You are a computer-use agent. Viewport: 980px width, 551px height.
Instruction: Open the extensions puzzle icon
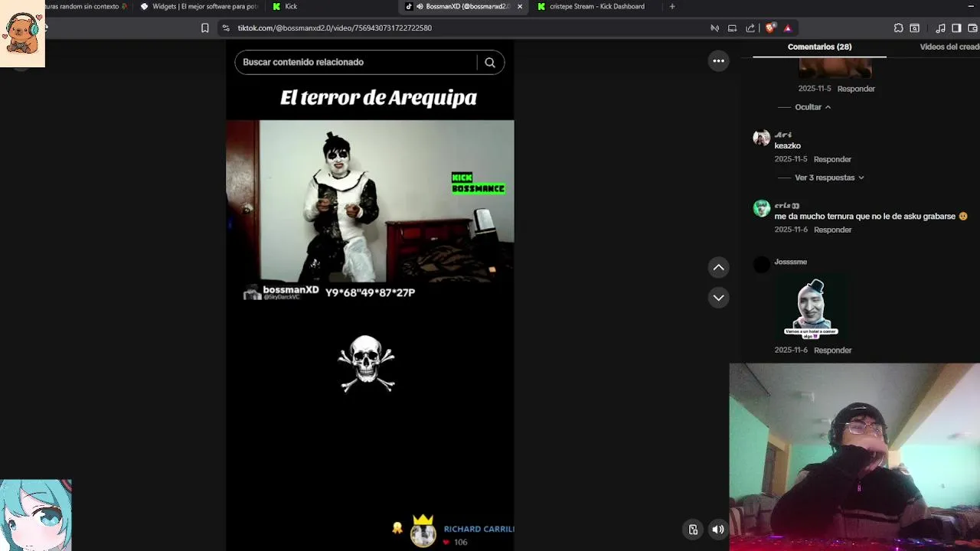coord(898,28)
